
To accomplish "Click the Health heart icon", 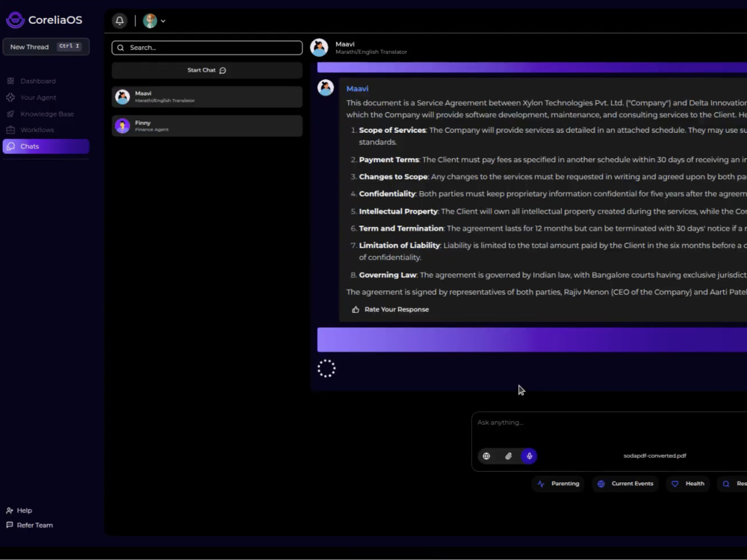I will click(675, 484).
